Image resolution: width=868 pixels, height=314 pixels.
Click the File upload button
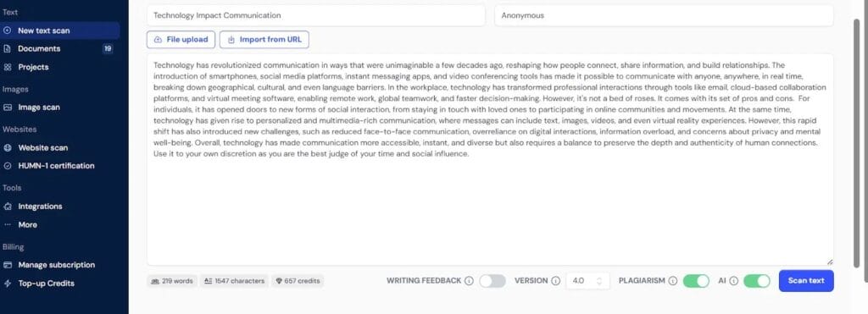click(181, 39)
